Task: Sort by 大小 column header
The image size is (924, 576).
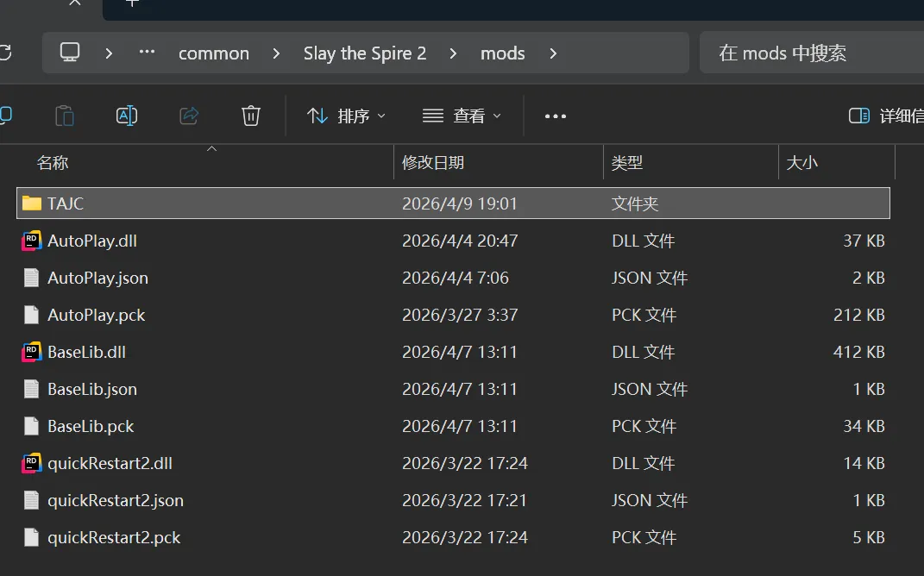Action: click(802, 162)
